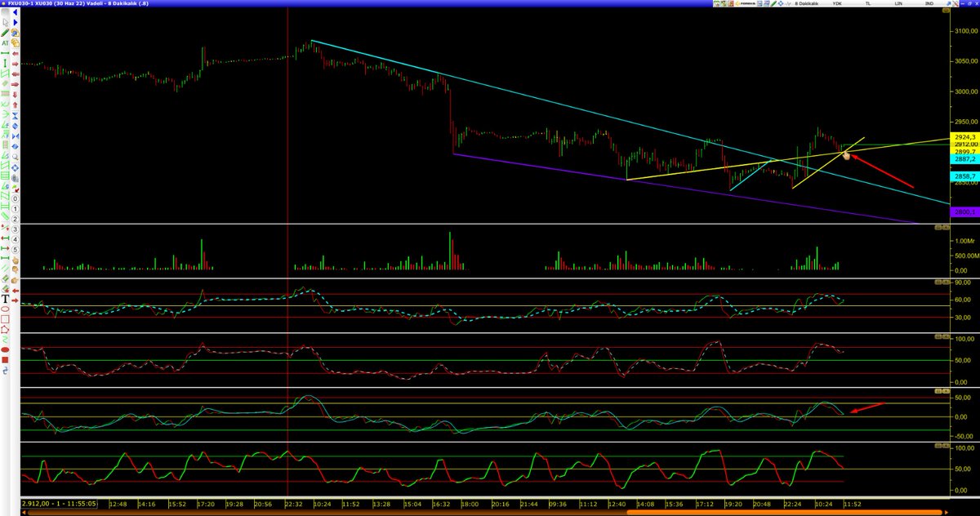Click the numbered circle 0 icon
Image resolution: width=980 pixels, height=516 pixels.
click(x=15, y=198)
